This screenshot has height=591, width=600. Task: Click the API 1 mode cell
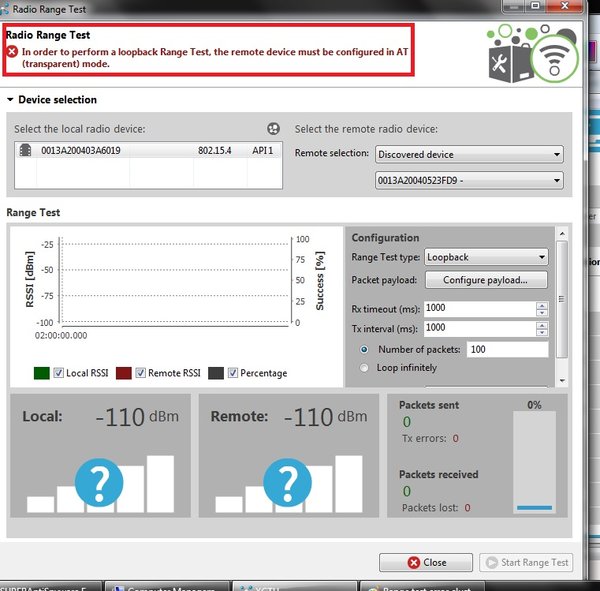262,150
